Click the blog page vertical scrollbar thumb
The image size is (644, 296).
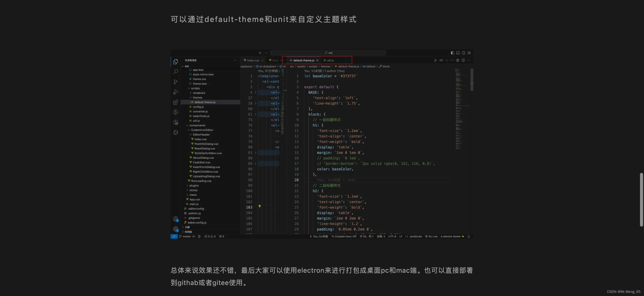(641, 199)
